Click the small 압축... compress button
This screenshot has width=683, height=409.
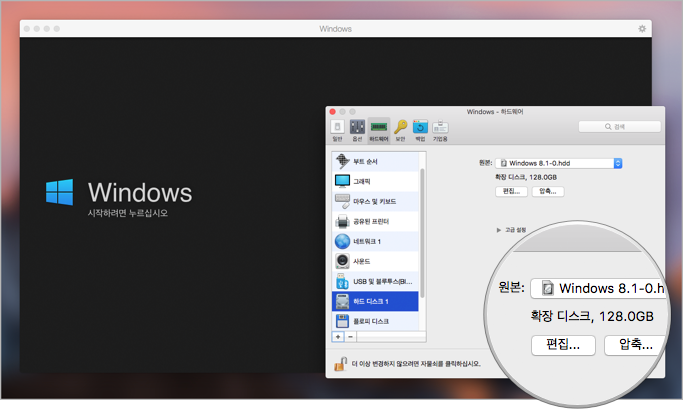(x=548, y=191)
